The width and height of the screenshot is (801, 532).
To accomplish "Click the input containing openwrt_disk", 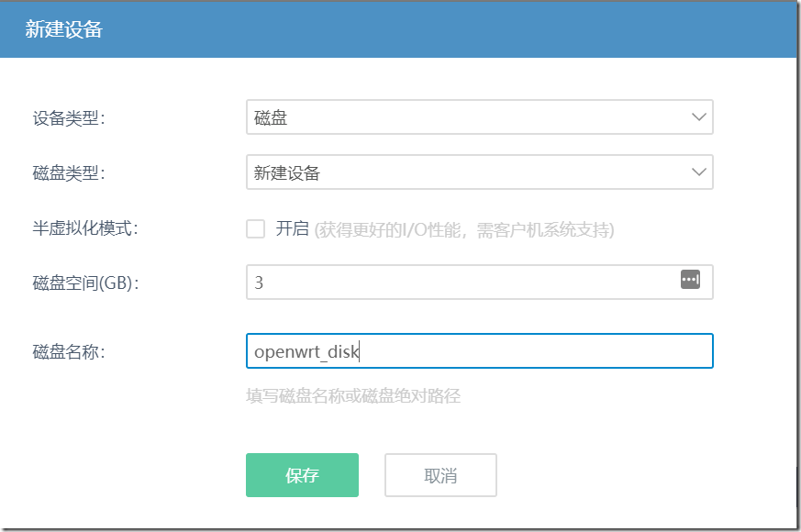I will tap(479, 351).
